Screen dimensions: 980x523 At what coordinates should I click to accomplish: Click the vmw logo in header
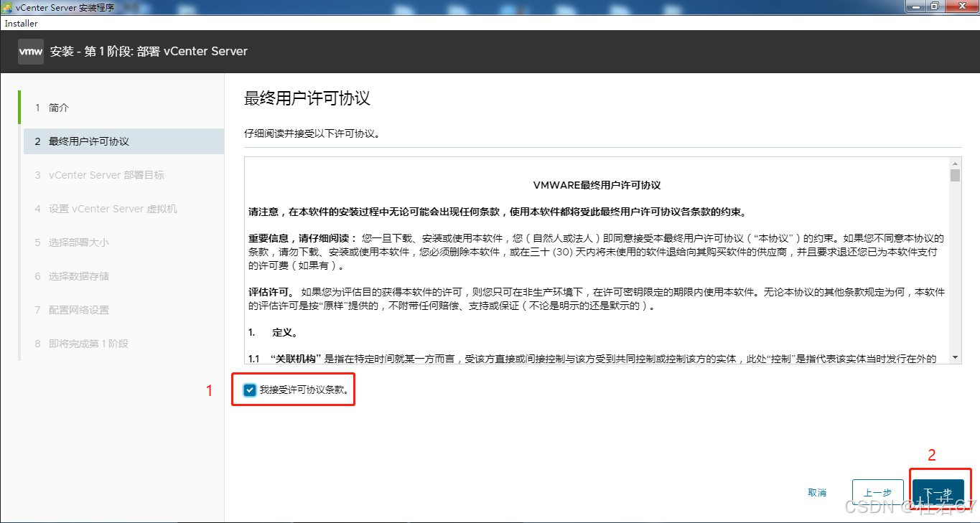point(31,52)
